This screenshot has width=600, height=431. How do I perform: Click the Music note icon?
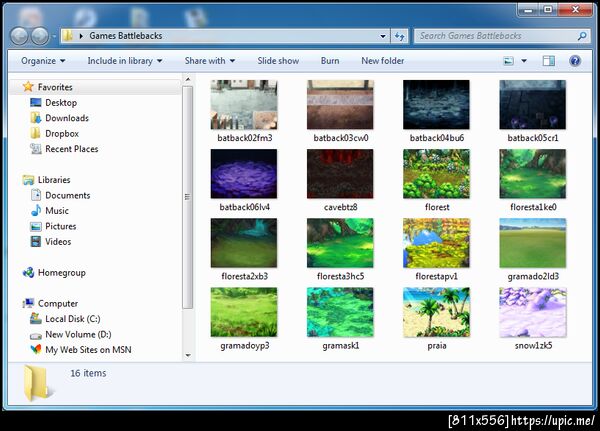pyautogui.click(x=36, y=210)
